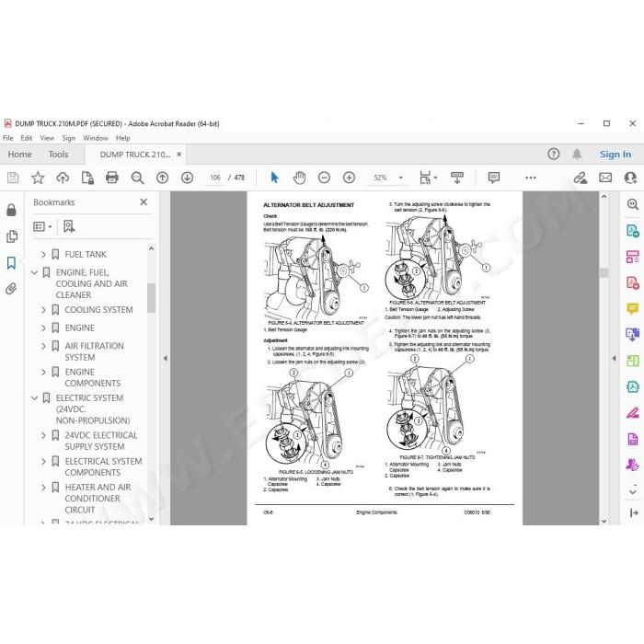The image size is (644, 644).
Task: Open the File menu
Action: 7,138
